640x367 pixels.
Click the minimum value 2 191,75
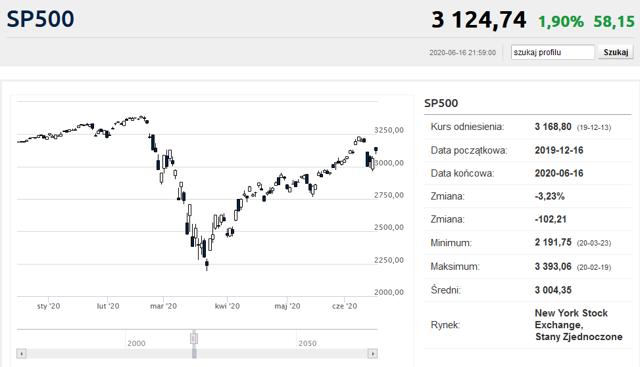point(553,242)
